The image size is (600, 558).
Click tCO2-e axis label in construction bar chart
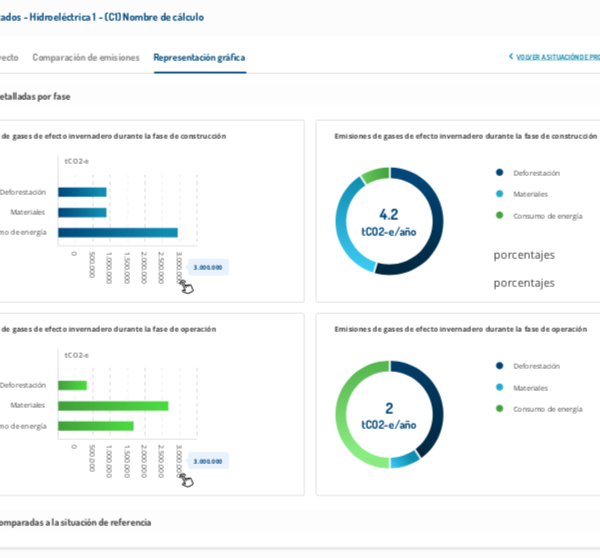coord(77,161)
